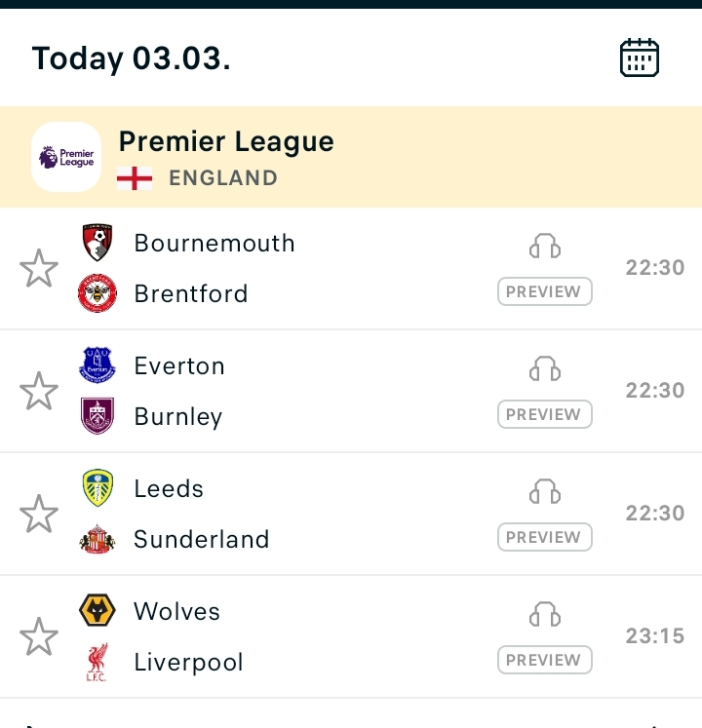702x728 pixels.
Task: Open the calendar date picker
Action: click(640, 58)
